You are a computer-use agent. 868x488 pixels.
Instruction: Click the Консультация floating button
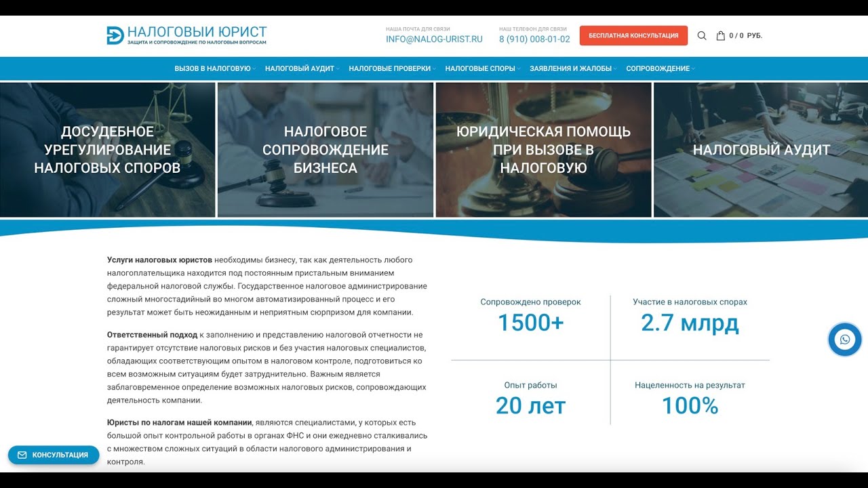point(54,455)
